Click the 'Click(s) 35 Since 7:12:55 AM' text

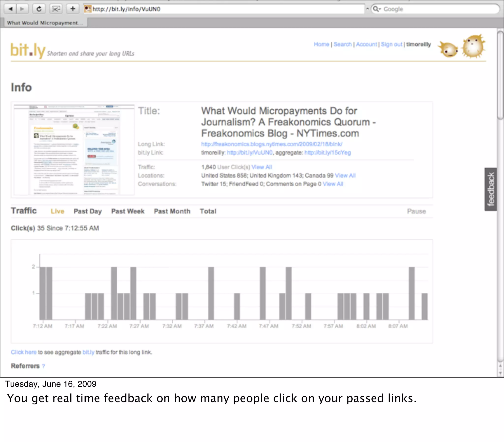55,228
